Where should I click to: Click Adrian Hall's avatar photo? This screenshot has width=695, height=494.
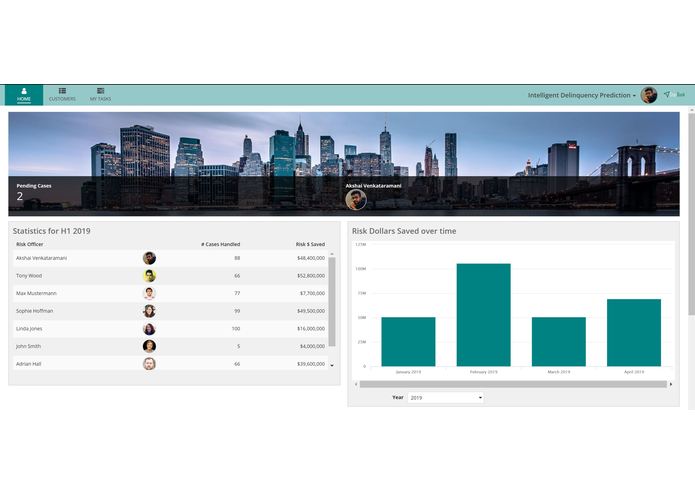(149, 364)
